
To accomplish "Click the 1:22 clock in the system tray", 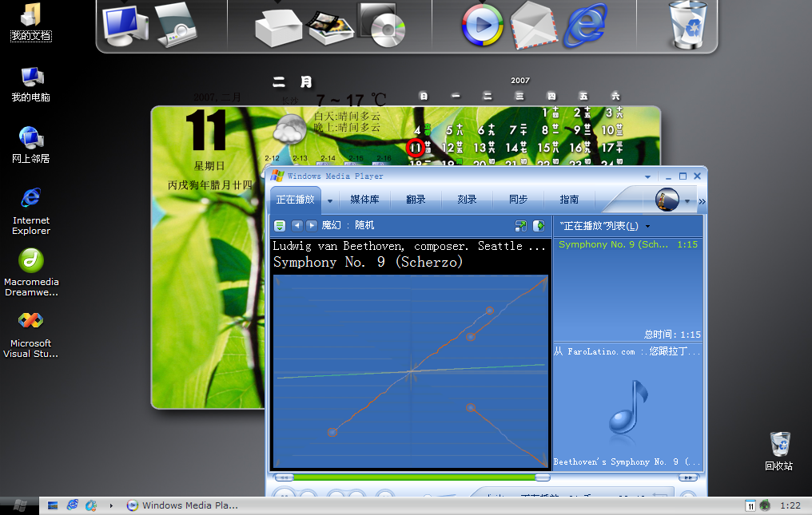I will [790, 505].
